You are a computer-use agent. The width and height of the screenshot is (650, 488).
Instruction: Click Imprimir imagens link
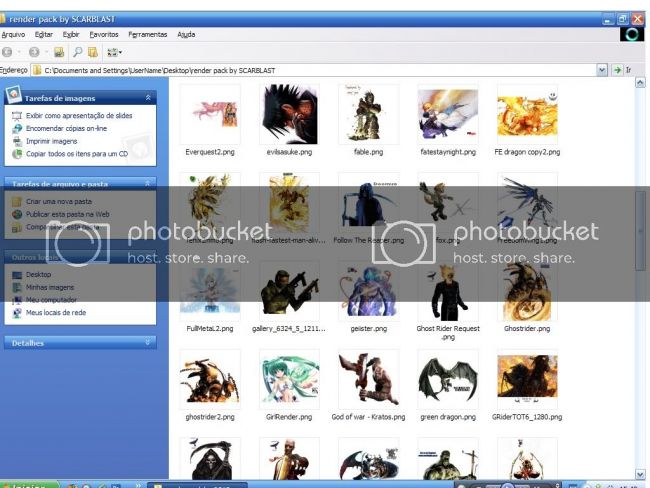[51, 141]
